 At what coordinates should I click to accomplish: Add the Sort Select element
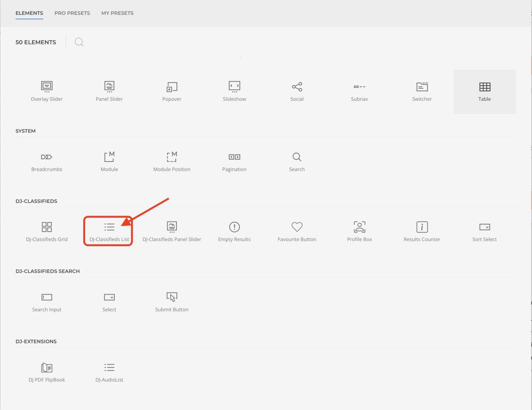(485, 232)
